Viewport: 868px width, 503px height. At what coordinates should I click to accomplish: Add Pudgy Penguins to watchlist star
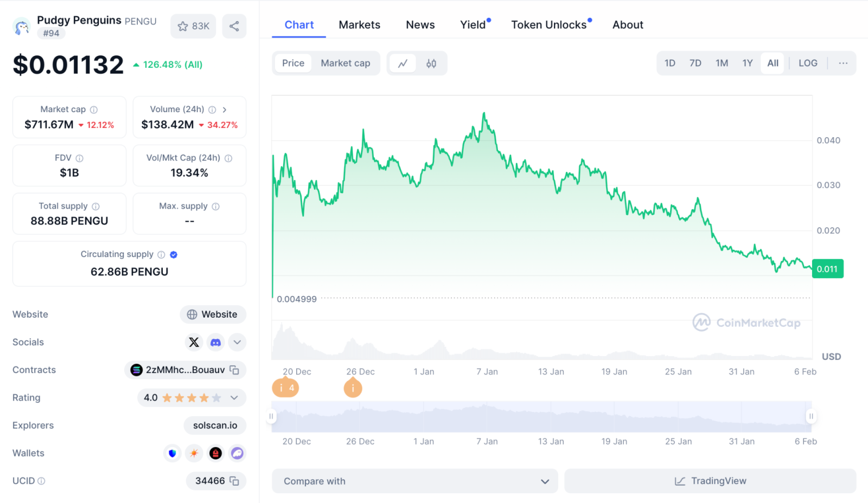pyautogui.click(x=193, y=26)
